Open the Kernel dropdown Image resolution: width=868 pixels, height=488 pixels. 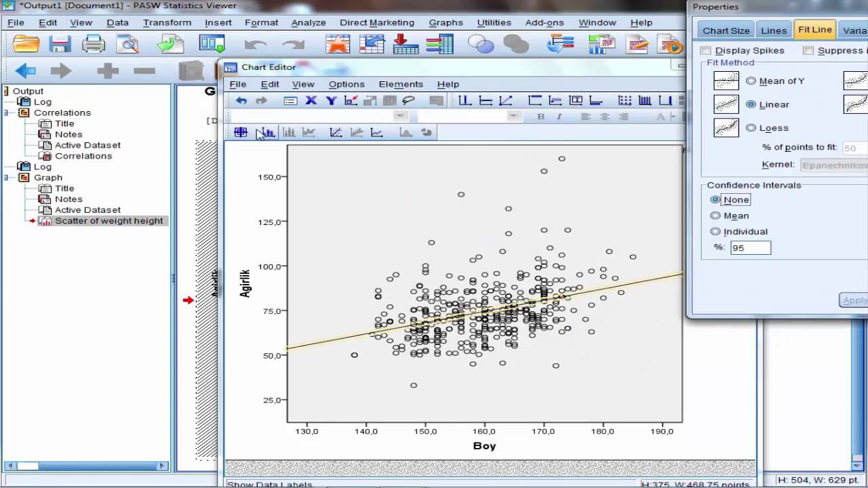pos(834,165)
